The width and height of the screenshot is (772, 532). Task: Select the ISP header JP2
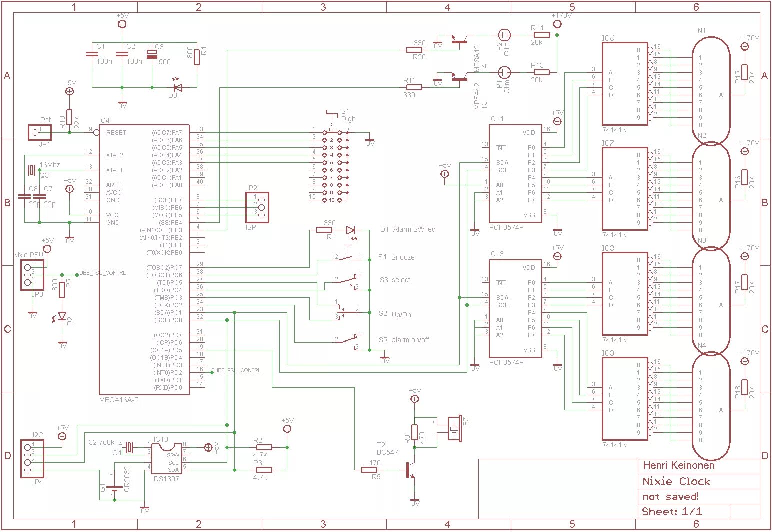257,208
